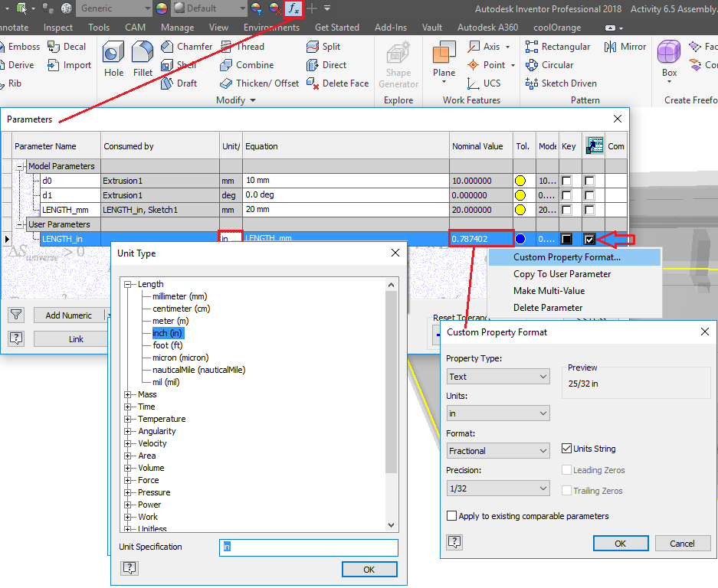Image resolution: width=718 pixels, height=588 pixels.
Task: Switch to the Manage ribbon tab
Action: click(177, 27)
